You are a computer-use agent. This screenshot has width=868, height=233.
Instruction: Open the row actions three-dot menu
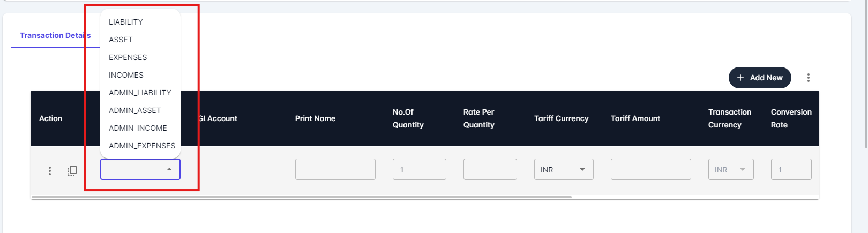(50, 170)
